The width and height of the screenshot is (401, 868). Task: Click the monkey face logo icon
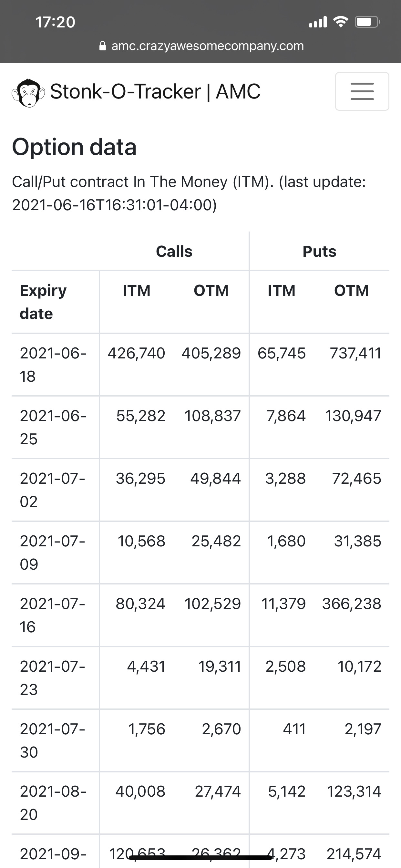[28, 93]
